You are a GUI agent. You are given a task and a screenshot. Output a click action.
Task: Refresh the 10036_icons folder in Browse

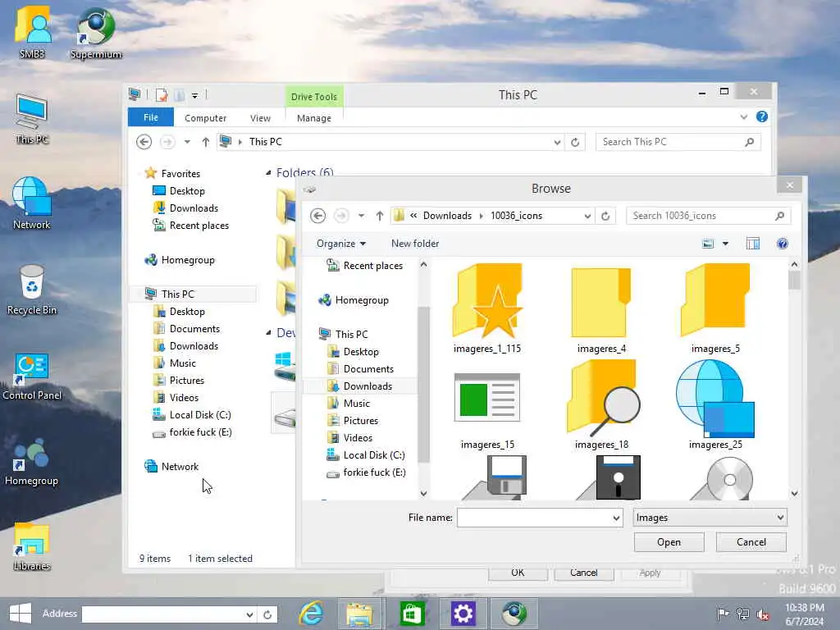point(606,216)
